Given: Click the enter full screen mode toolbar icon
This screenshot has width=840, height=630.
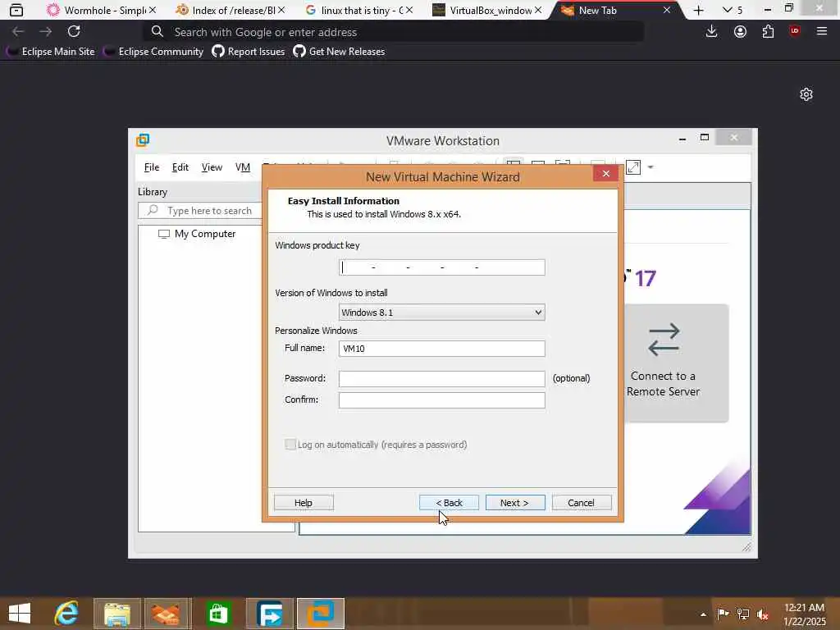Looking at the screenshot, I should pos(633,167).
